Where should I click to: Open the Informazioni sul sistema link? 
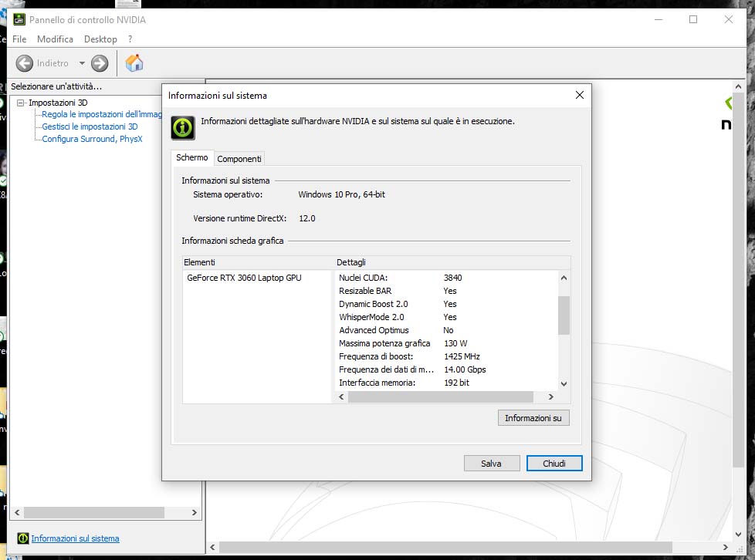click(75, 538)
